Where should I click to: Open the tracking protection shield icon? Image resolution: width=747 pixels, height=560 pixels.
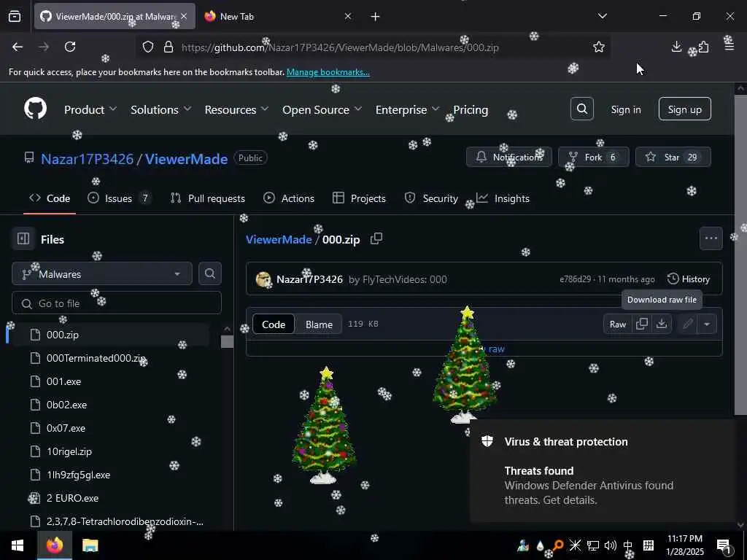tap(148, 47)
